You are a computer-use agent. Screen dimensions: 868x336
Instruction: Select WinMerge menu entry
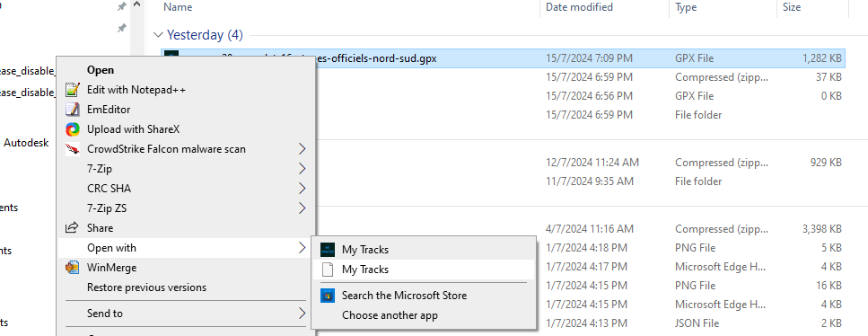point(186,268)
